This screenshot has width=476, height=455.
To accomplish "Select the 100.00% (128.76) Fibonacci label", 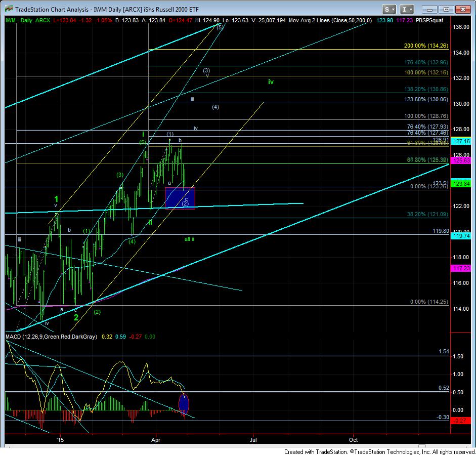I will click(x=426, y=116).
